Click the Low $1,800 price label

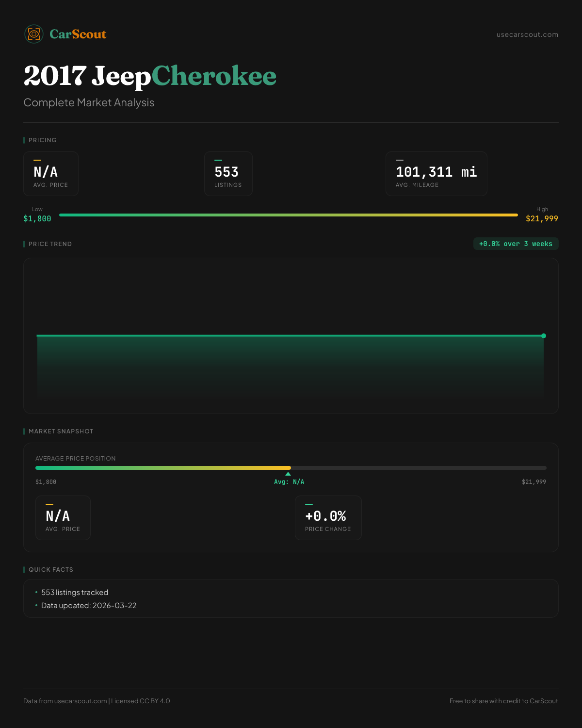click(37, 215)
